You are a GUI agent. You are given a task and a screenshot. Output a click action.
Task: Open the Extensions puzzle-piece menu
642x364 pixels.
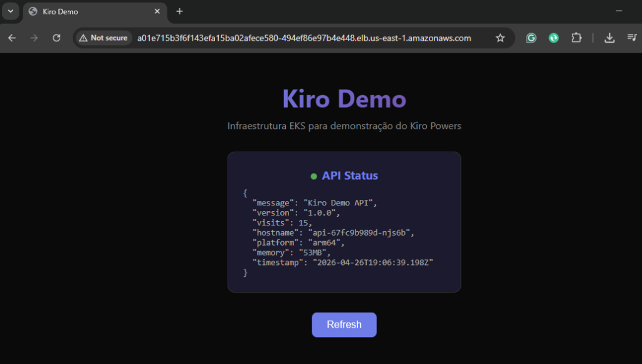[576, 38]
